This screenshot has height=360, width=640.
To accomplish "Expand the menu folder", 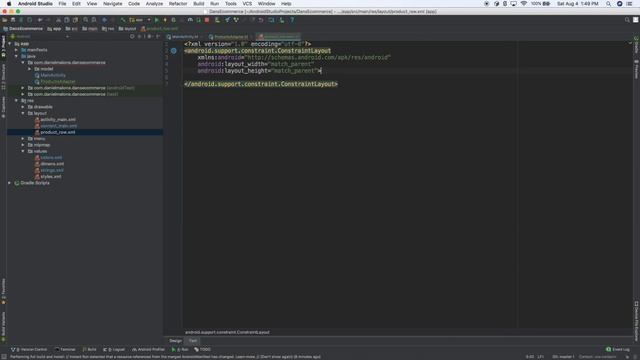I will (x=23, y=138).
